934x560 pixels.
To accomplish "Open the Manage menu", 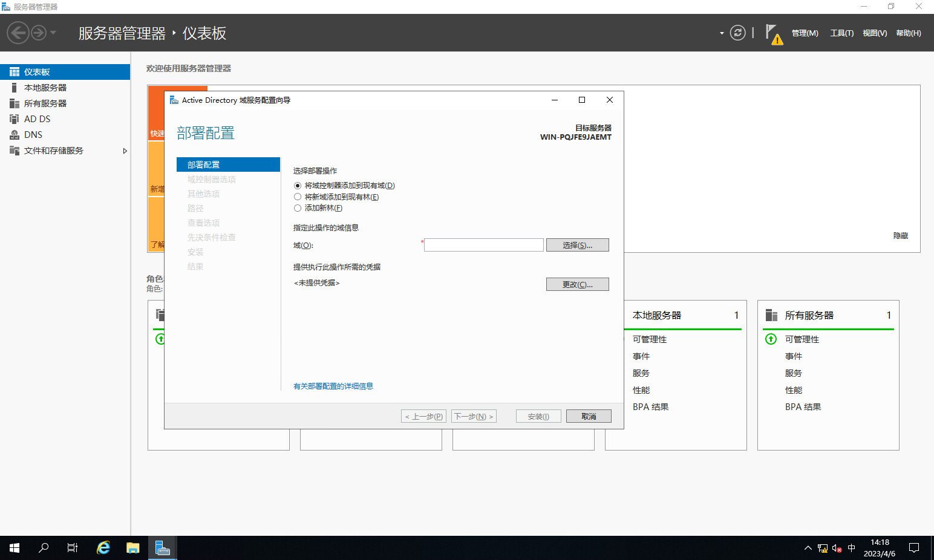I will coord(805,33).
